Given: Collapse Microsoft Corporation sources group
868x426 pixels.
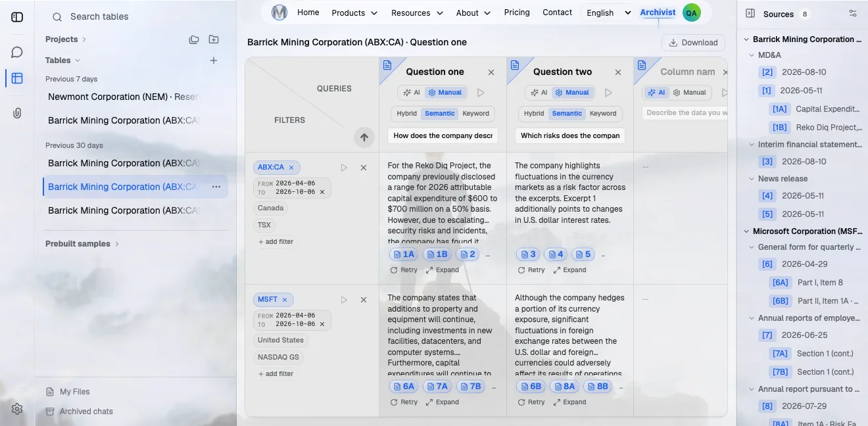Looking at the screenshot, I should [x=747, y=231].
